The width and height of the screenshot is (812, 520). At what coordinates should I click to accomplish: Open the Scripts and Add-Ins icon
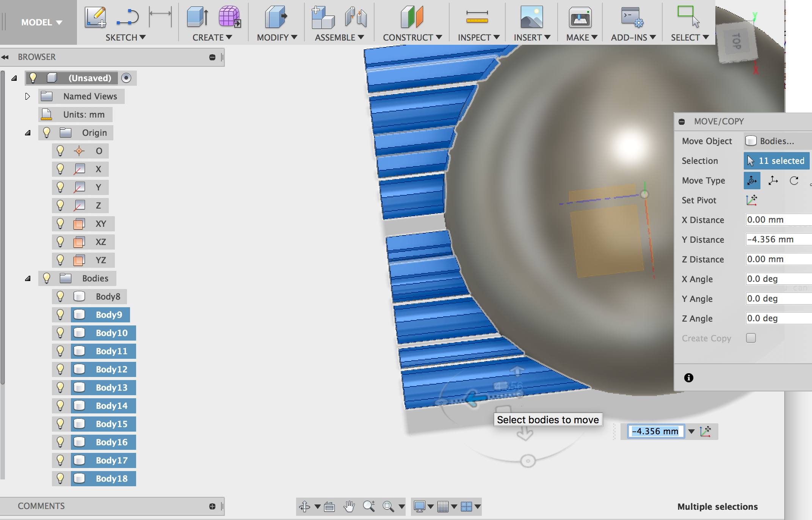pos(632,17)
